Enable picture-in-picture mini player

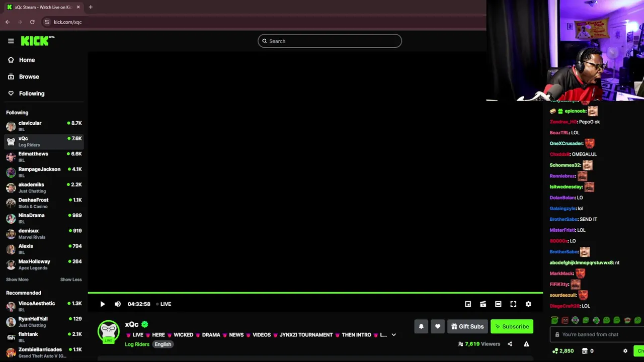(468, 304)
